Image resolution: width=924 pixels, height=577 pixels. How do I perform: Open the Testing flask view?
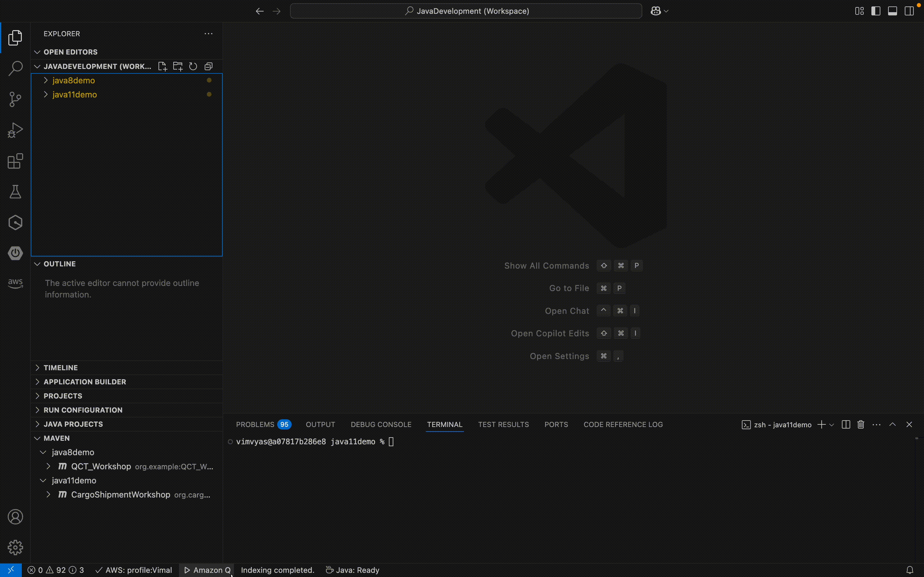pos(15,192)
